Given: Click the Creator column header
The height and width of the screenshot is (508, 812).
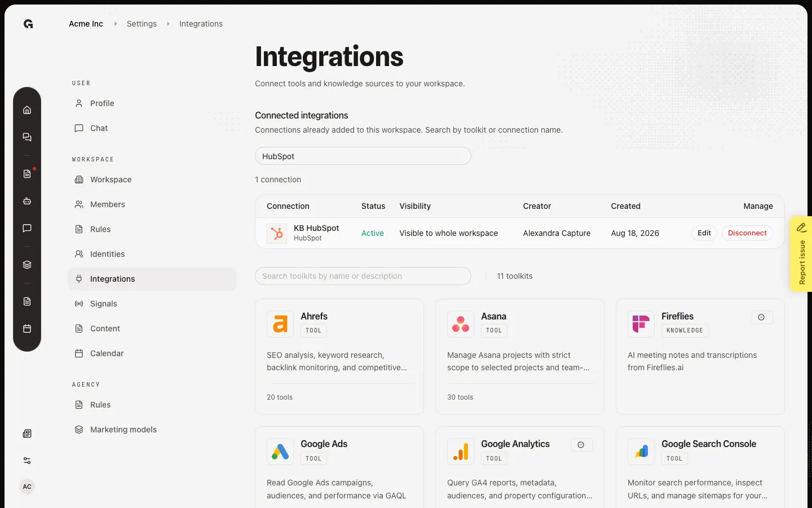Looking at the screenshot, I should pos(537,206).
